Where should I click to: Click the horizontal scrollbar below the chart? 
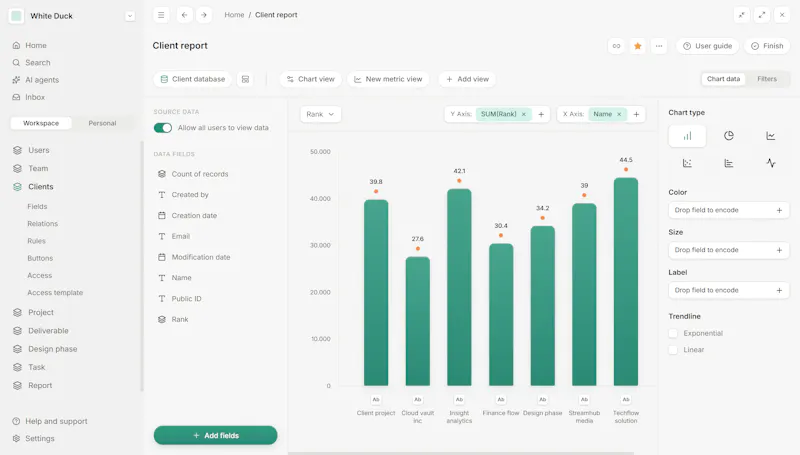[461, 453]
